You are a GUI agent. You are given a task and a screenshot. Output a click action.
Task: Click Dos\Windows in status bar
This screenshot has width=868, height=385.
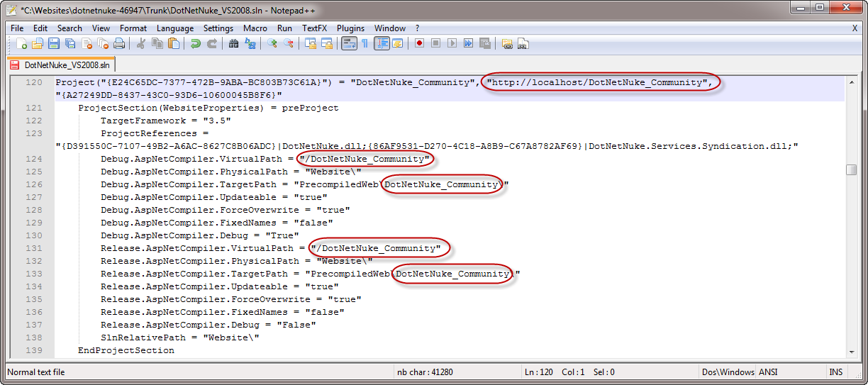(x=728, y=372)
